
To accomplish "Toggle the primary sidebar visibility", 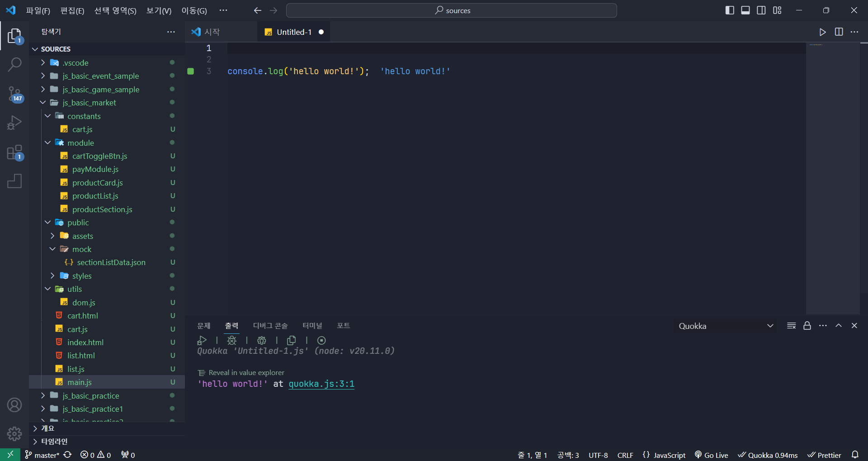I will [730, 10].
